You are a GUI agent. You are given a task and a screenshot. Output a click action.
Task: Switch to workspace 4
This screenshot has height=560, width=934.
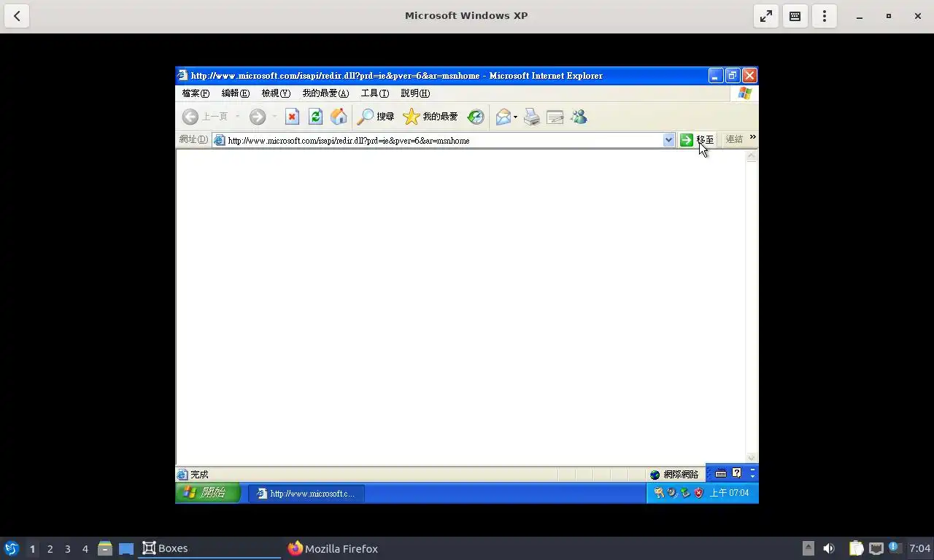[x=85, y=548]
